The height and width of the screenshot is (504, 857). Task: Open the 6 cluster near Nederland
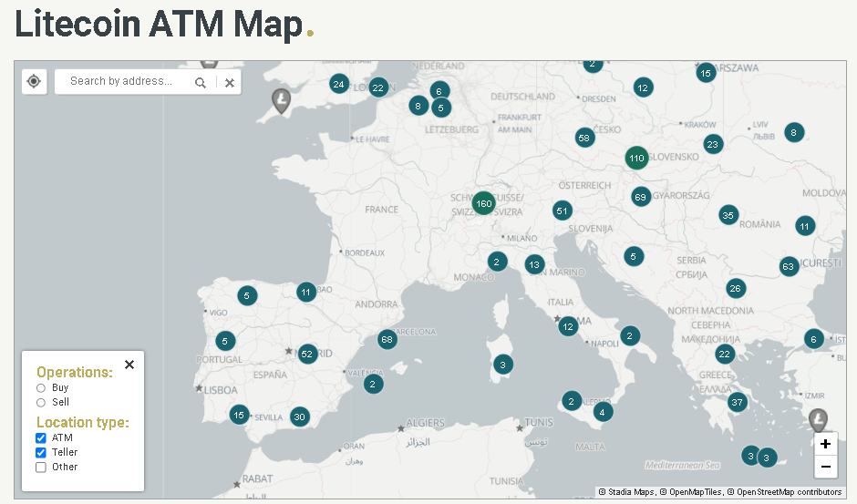pos(439,91)
